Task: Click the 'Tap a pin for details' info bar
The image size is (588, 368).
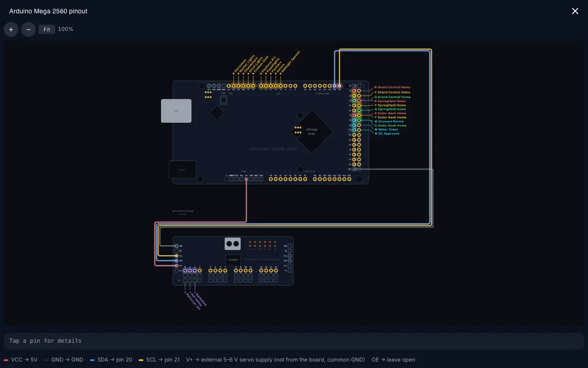Action: coord(294,341)
